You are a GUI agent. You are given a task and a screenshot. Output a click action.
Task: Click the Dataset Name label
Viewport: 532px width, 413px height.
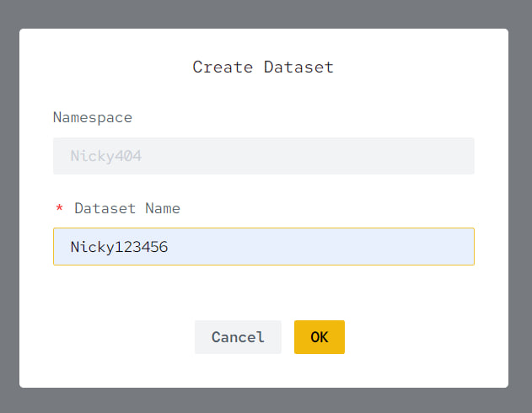127,208
